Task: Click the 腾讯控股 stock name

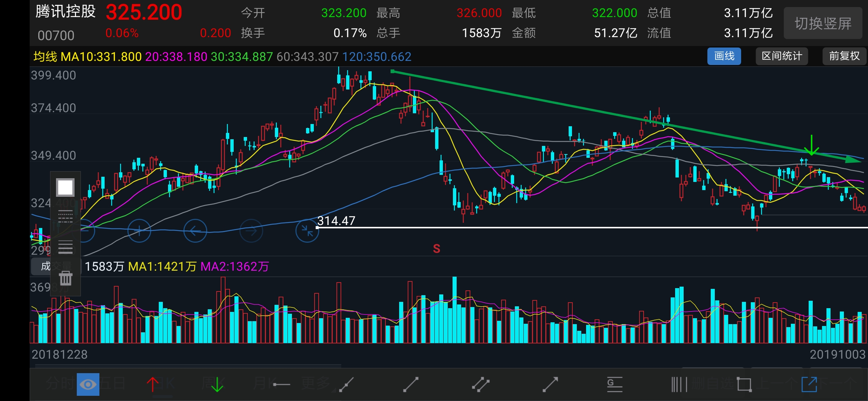Action: (66, 12)
